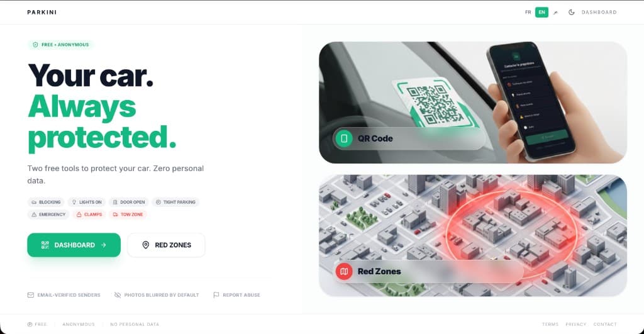Viewport: 644px width, 334px height.
Task: Switch to the Arabic language option
Action: point(556,13)
